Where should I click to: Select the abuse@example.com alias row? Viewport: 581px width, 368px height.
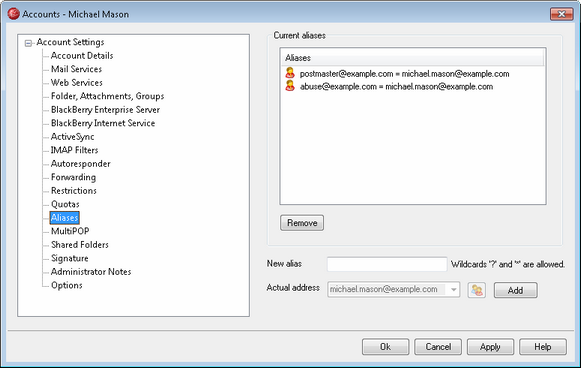[396, 87]
